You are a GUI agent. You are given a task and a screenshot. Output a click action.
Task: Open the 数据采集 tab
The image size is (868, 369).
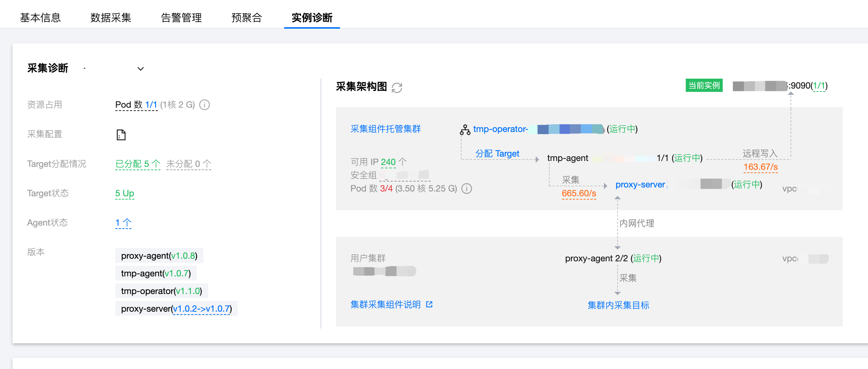coord(111,17)
